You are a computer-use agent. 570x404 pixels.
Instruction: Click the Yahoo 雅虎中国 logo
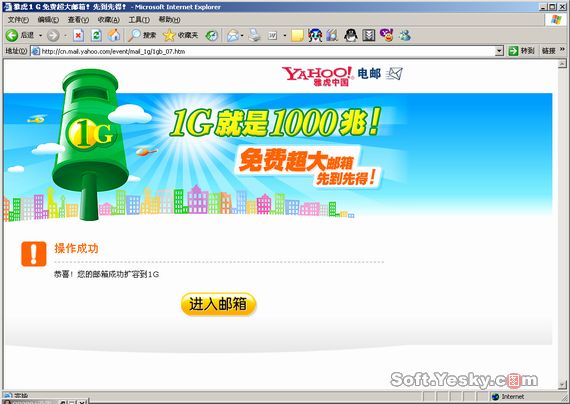(317, 76)
